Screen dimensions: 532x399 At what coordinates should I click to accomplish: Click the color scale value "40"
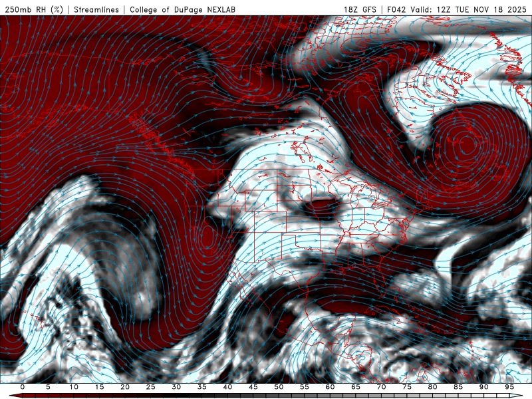click(227, 387)
